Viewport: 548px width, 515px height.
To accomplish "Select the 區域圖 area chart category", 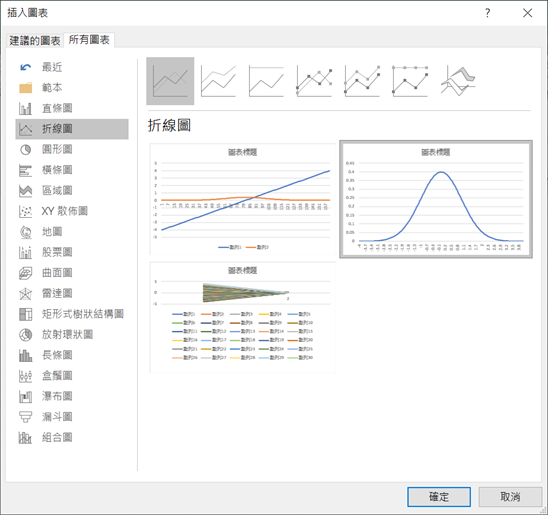I will [72, 191].
